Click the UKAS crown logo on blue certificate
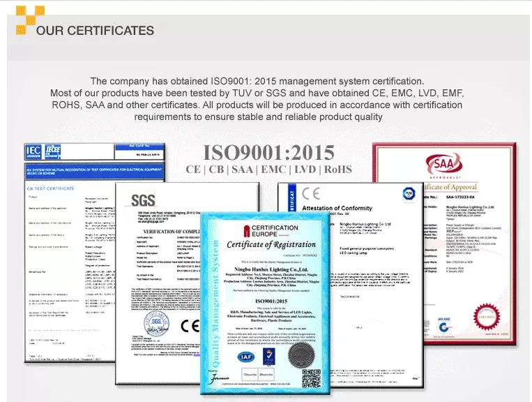The image size is (532, 402). 269,357
